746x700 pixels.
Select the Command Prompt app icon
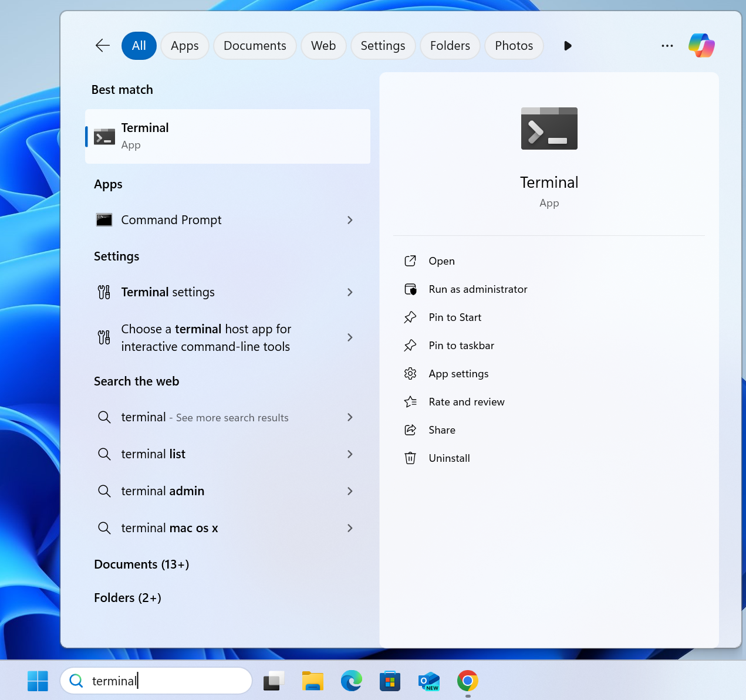(x=104, y=220)
